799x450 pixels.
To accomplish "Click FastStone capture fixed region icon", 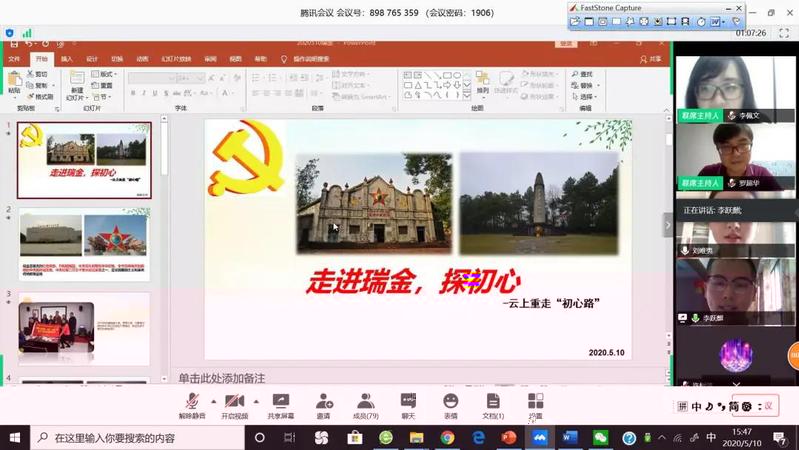I will click(x=672, y=21).
